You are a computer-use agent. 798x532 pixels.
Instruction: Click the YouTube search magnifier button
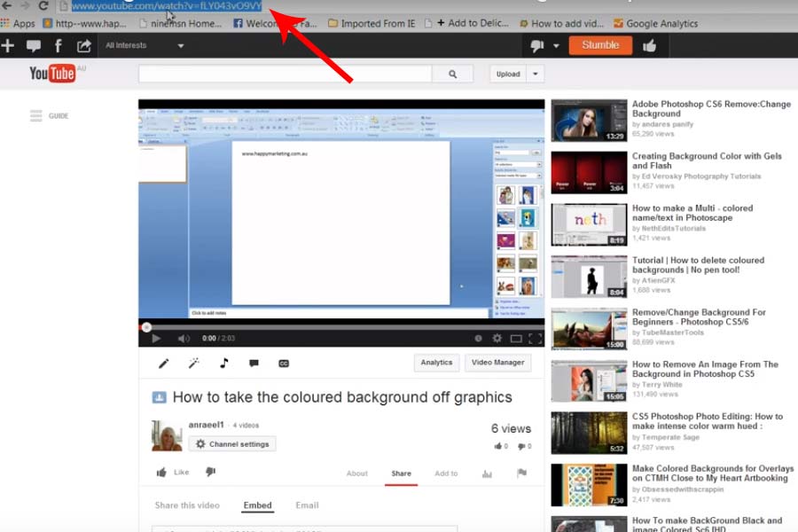pos(452,74)
